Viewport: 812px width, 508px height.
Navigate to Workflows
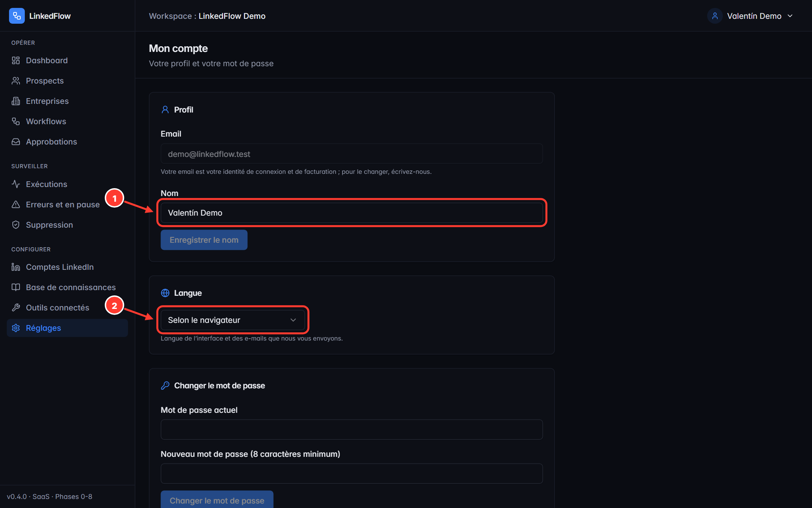[x=67, y=122]
